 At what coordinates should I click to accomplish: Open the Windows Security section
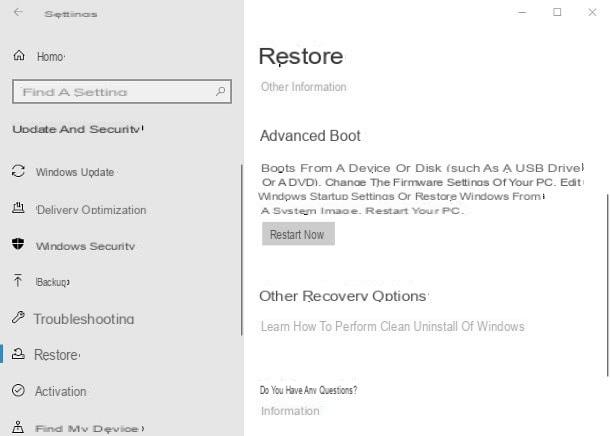(85, 246)
